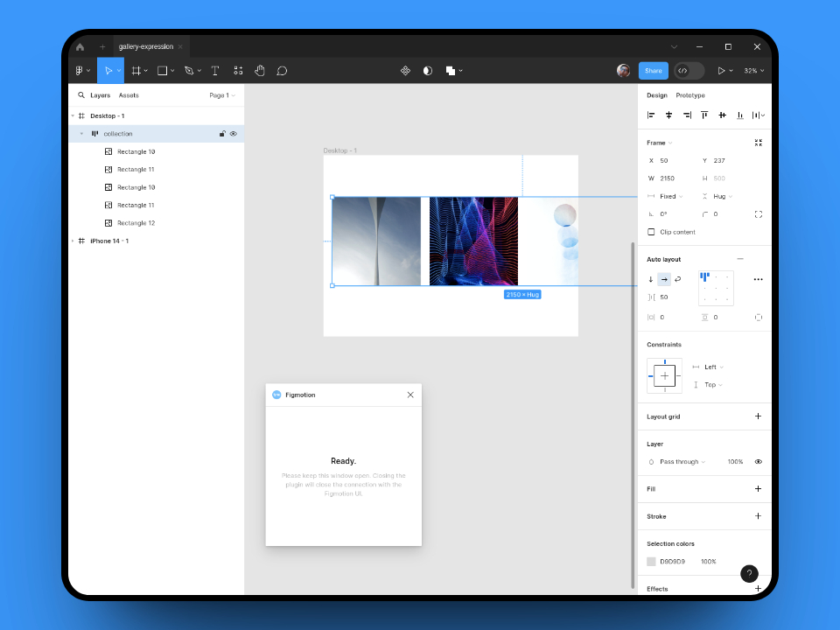Expand the iPhone 14 - 1 frame
Screen dimensions: 840x630
coord(73,241)
